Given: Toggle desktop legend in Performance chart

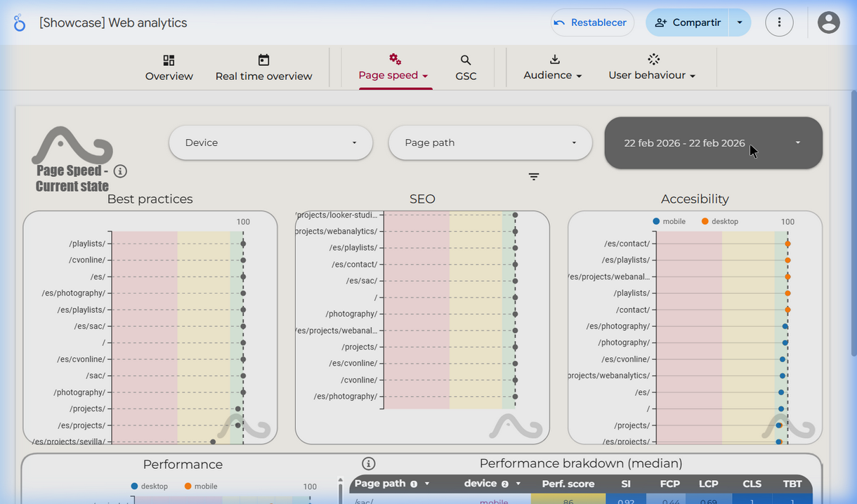Looking at the screenshot, I should click(149, 486).
